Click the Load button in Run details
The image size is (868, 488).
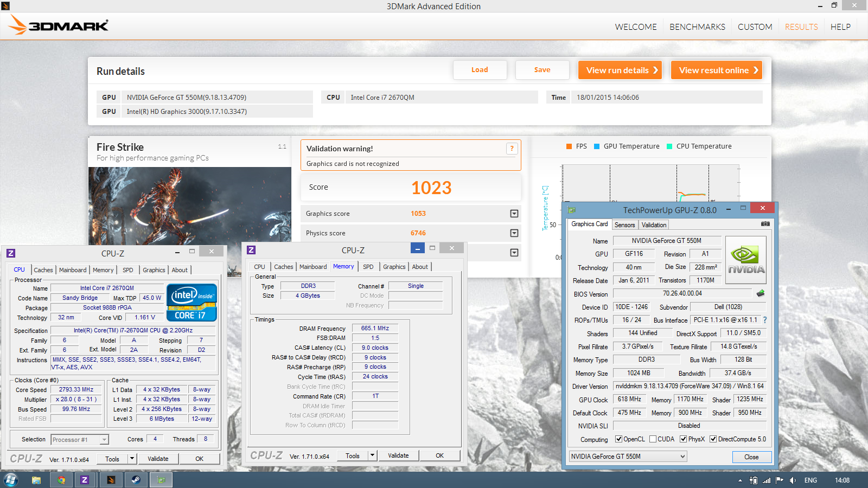480,70
